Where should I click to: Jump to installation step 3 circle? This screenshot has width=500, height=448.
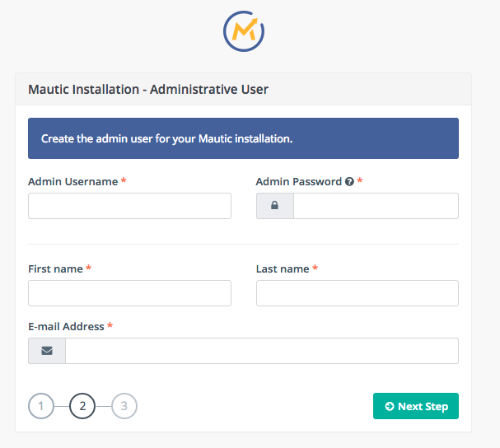pyautogui.click(x=124, y=406)
